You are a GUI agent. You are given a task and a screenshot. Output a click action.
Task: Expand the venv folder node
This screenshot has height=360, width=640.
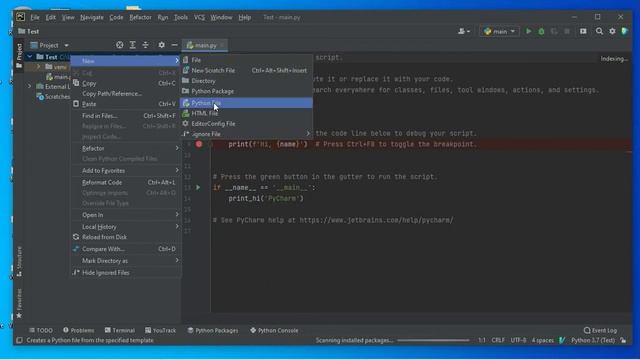click(39, 67)
